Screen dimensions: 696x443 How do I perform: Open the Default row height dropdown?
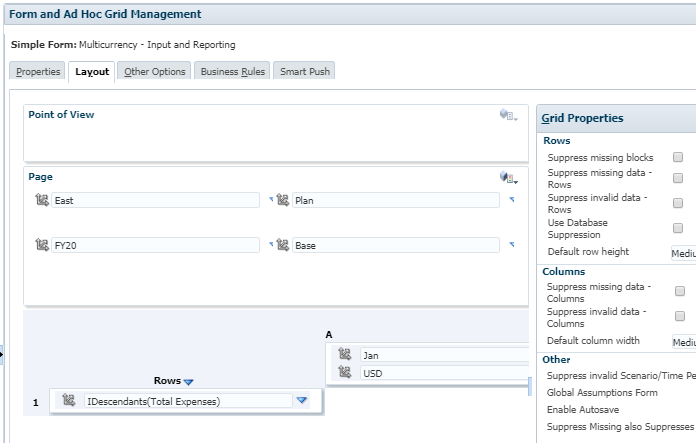683,253
